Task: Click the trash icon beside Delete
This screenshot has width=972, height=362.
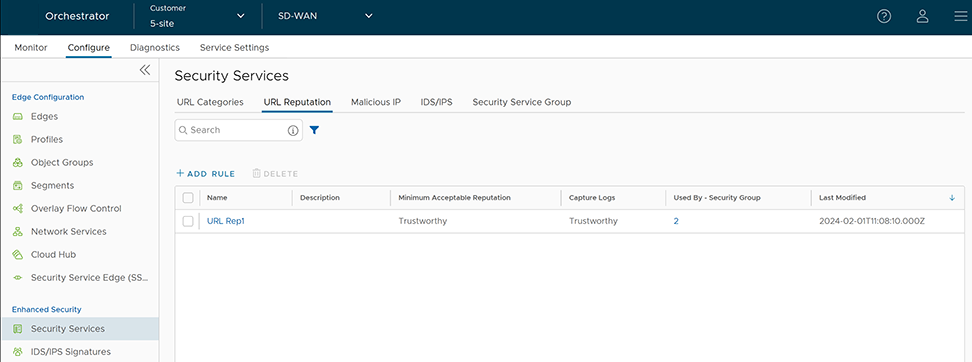Action: [x=257, y=174]
